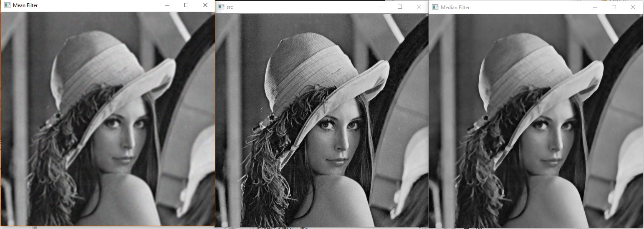Select the src window title text
The width and height of the screenshot is (644, 229).
230,7
